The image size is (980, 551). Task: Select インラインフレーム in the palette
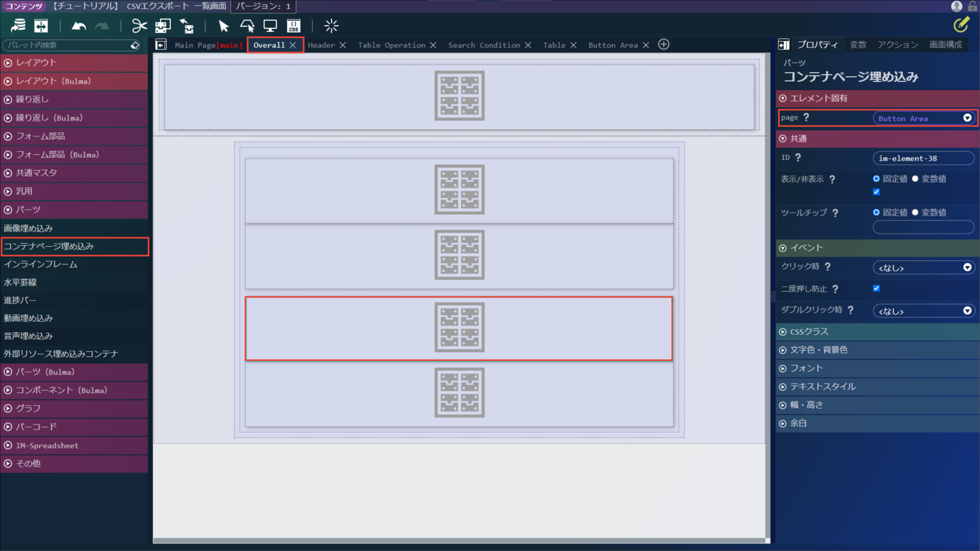pos(74,264)
